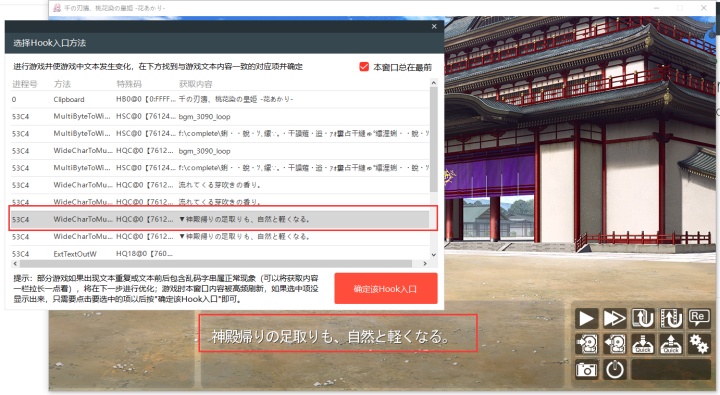The image size is (720, 395).
Task: Uncheck the 本窗口总在最前 checkbox
Action: [x=364, y=67]
